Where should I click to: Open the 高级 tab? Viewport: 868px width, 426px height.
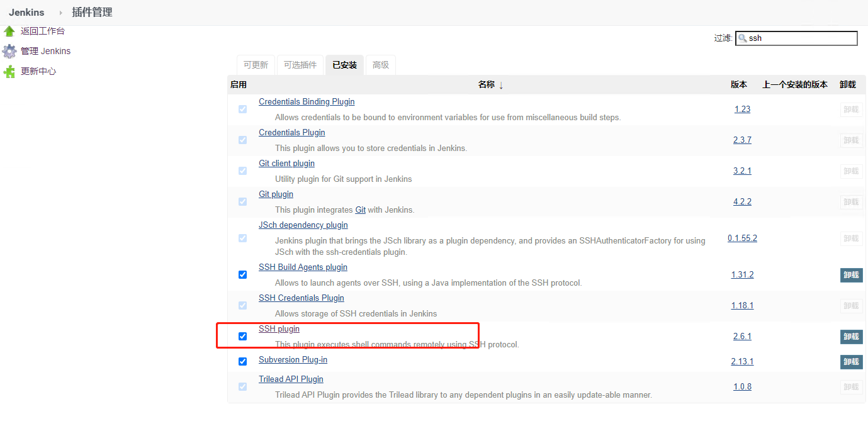click(x=381, y=65)
